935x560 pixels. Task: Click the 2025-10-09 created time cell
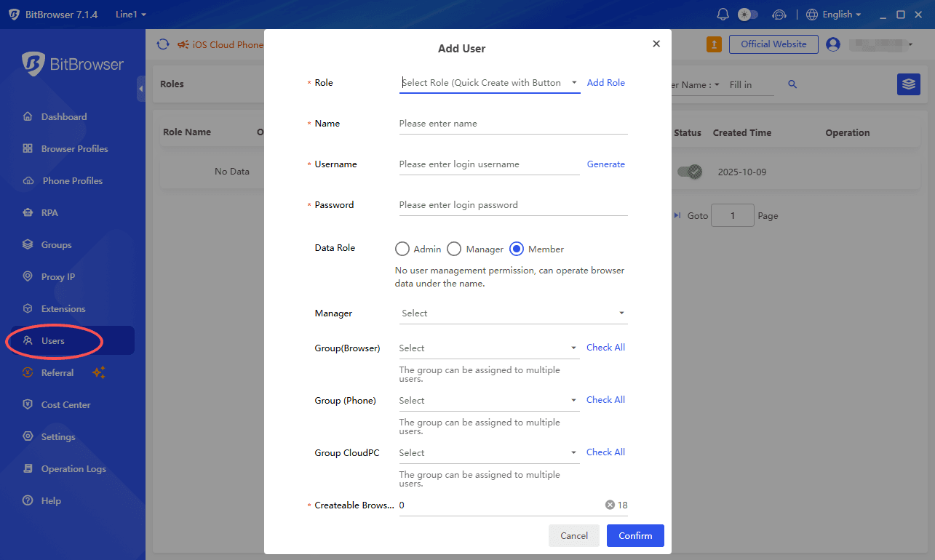[x=741, y=172]
